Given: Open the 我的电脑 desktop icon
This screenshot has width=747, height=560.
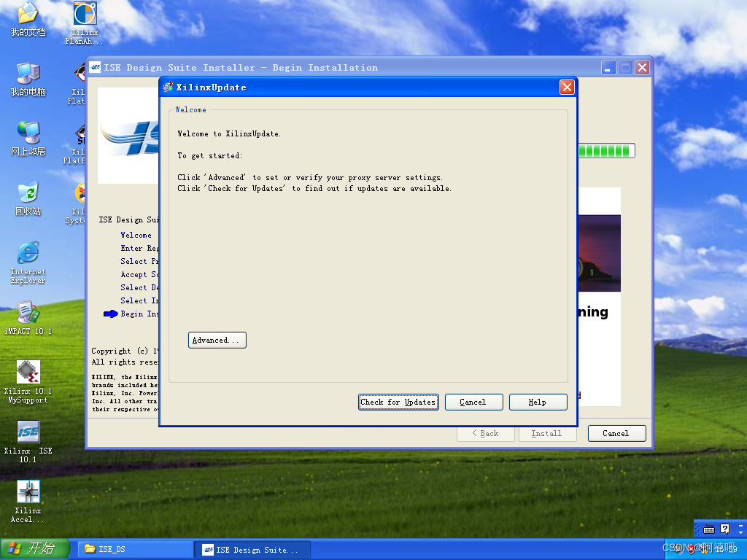Looking at the screenshot, I should 28,79.
